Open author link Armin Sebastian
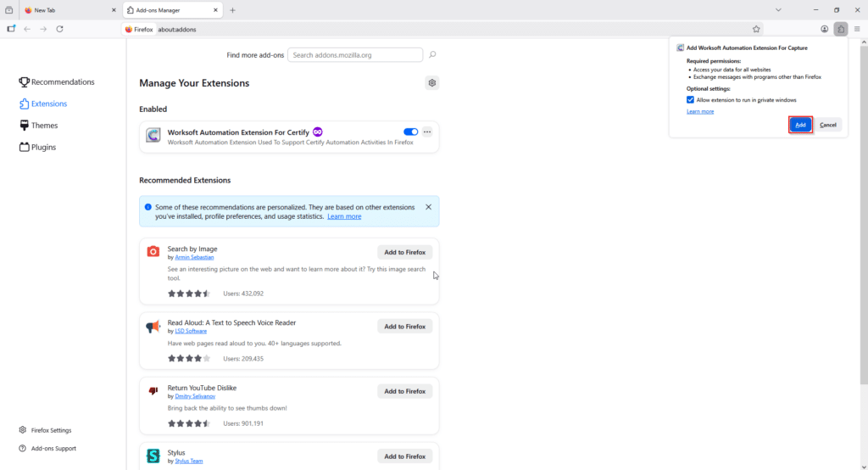 (194, 257)
